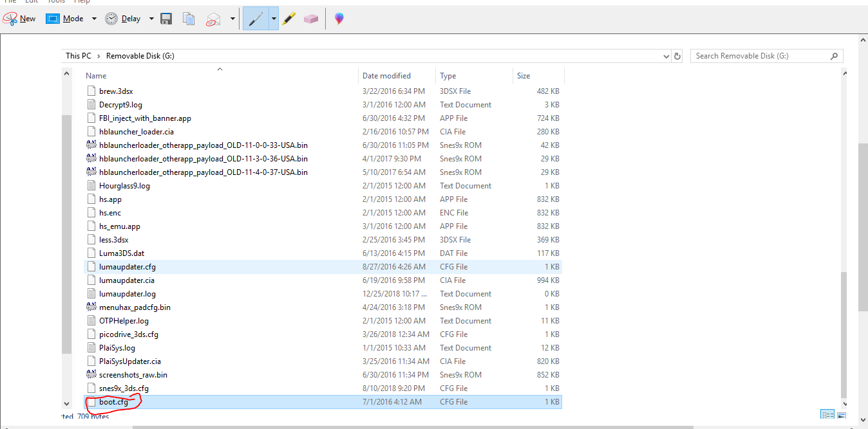Open the Delay timer button
The width and height of the screenshot is (868, 429).
coord(122,19)
